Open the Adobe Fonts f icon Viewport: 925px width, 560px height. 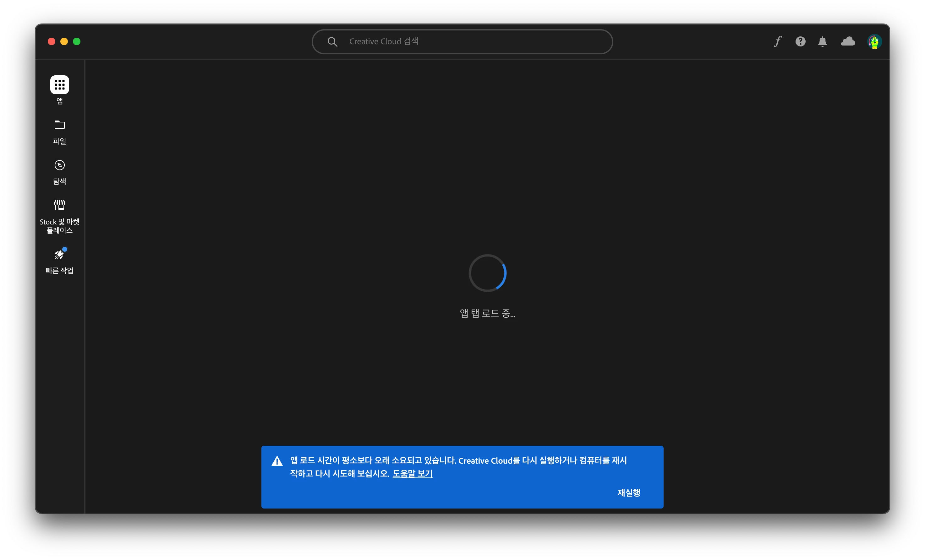(778, 41)
